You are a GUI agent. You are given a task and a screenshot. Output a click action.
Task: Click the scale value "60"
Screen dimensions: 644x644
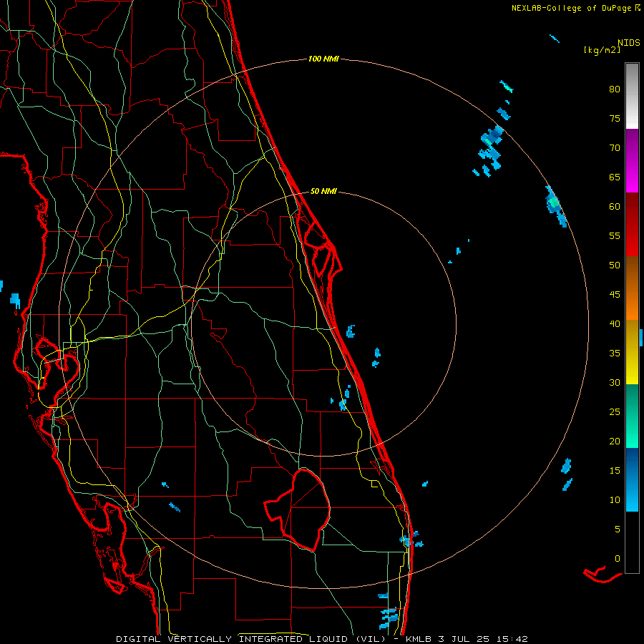pos(615,207)
